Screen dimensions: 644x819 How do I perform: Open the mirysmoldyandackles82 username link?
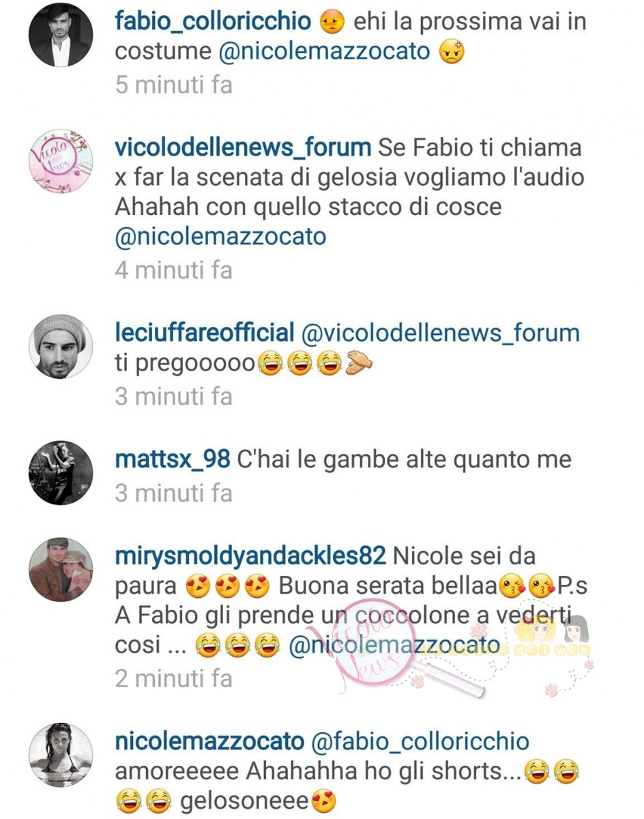(x=250, y=556)
